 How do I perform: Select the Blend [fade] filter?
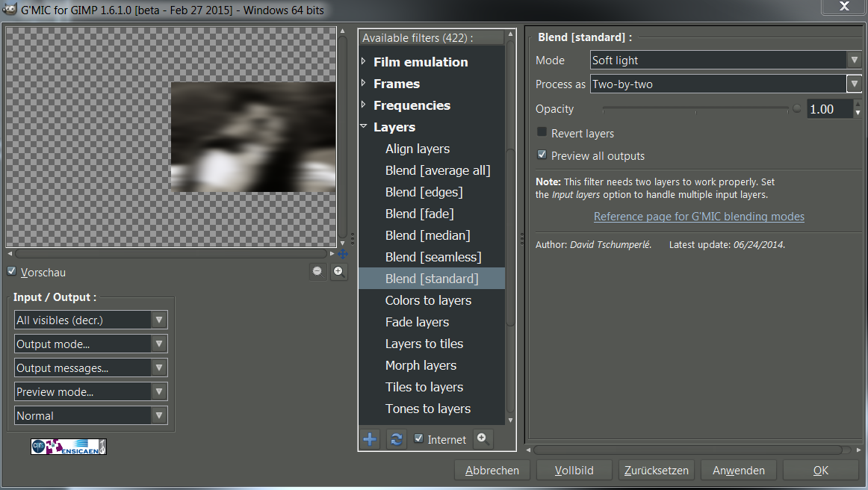[419, 214]
